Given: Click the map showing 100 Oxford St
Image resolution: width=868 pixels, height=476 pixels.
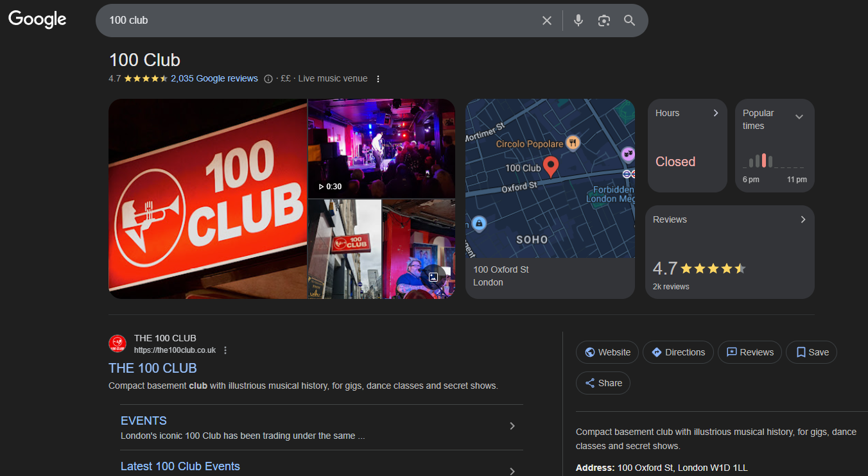Looking at the screenshot, I should (x=550, y=178).
